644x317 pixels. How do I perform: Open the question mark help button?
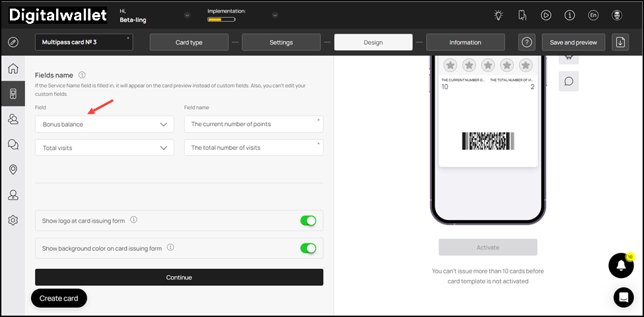tap(527, 42)
